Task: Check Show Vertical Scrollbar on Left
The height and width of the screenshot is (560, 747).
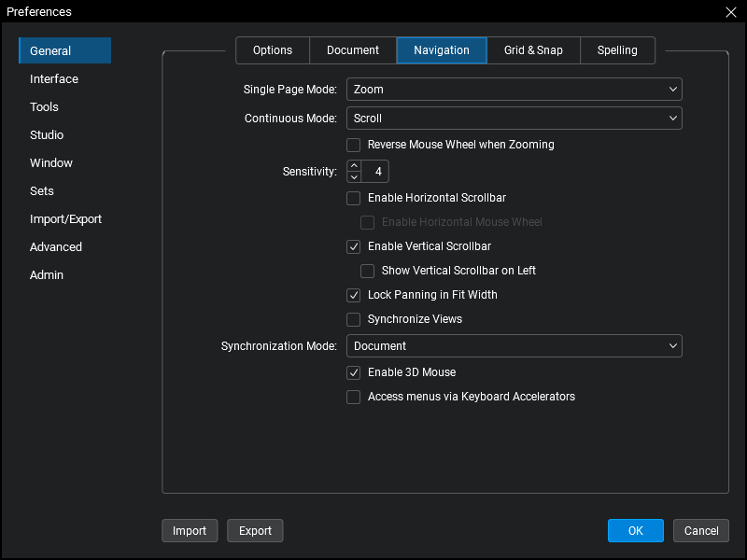Action: [x=368, y=271]
